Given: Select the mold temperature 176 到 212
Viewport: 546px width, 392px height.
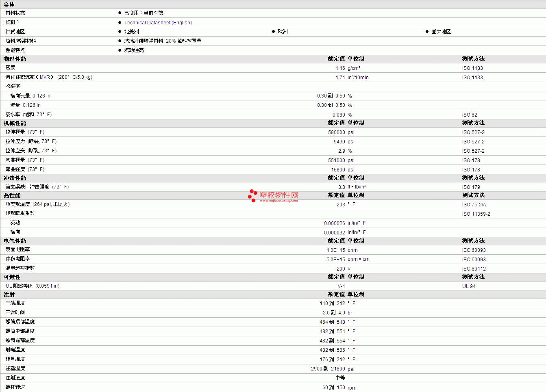Looking at the screenshot, I should click(x=332, y=360).
